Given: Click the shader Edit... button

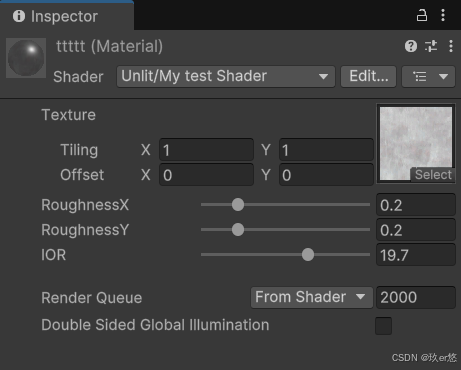Looking at the screenshot, I should click(x=368, y=77).
